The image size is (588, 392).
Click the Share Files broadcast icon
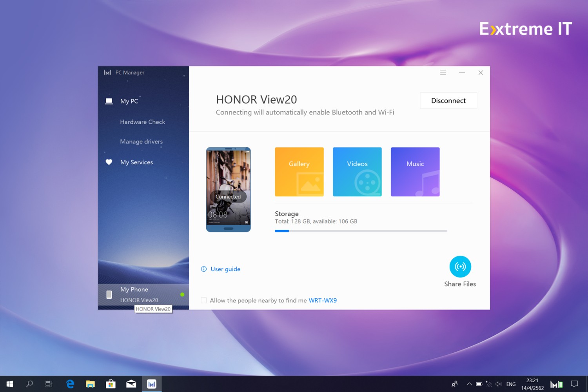pos(460,267)
